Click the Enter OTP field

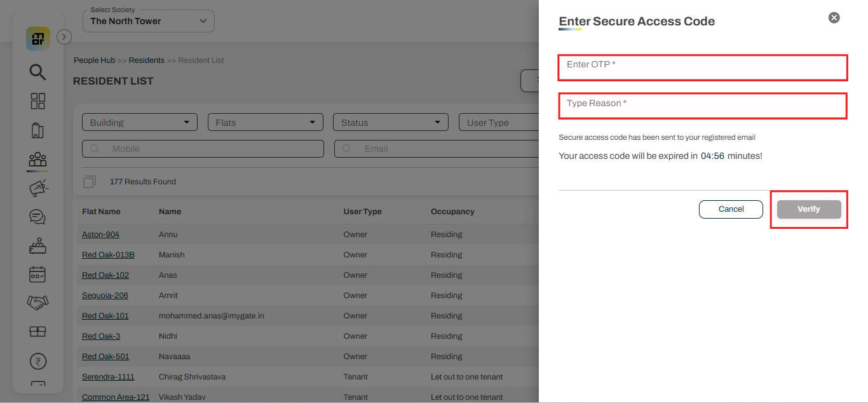coord(703,67)
